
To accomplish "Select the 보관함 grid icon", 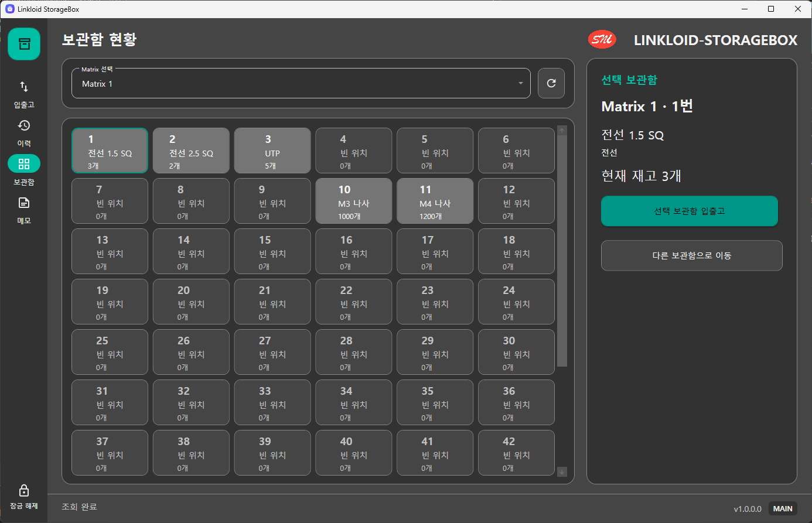I will coord(24,163).
